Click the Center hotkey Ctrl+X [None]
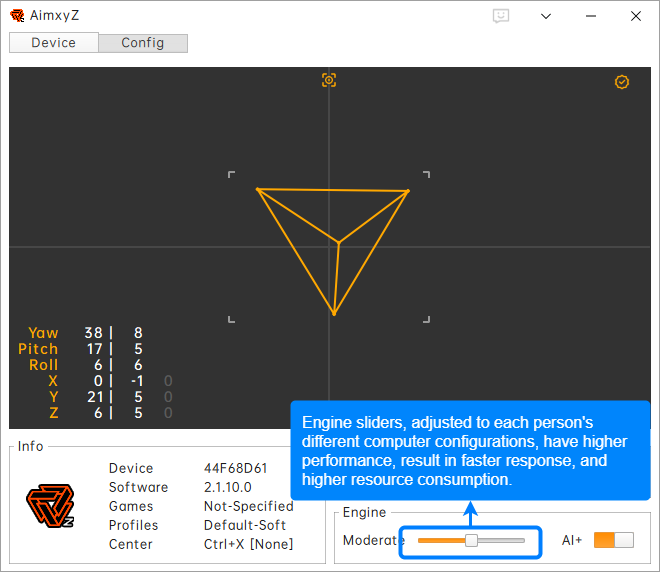The height and width of the screenshot is (573, 661). tap(248, 544)
